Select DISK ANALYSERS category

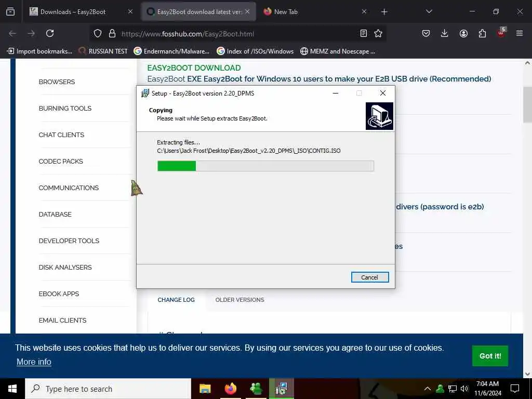pyautogui.click(x=65, y=267)
